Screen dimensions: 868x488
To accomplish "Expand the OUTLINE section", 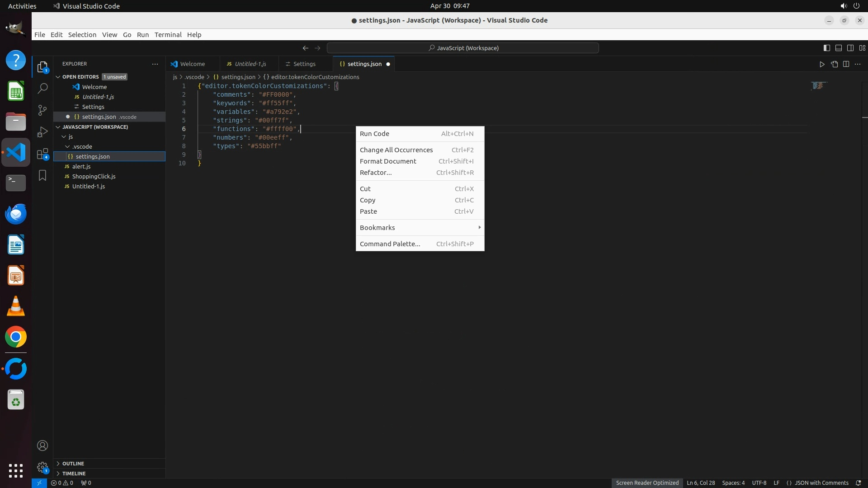I will tap(73, 464).
